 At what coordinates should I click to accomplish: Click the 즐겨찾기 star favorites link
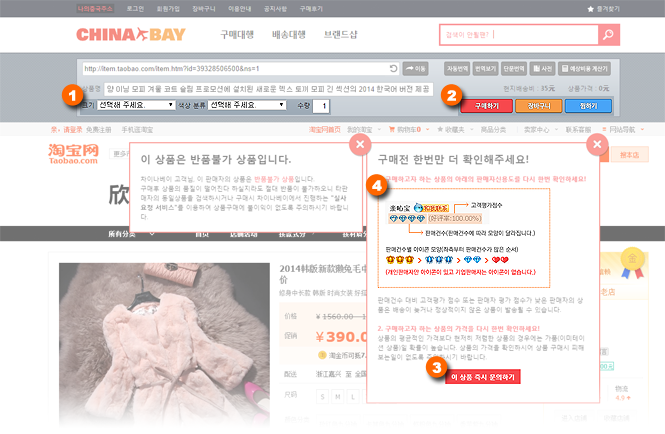click(x=603, y=8)
